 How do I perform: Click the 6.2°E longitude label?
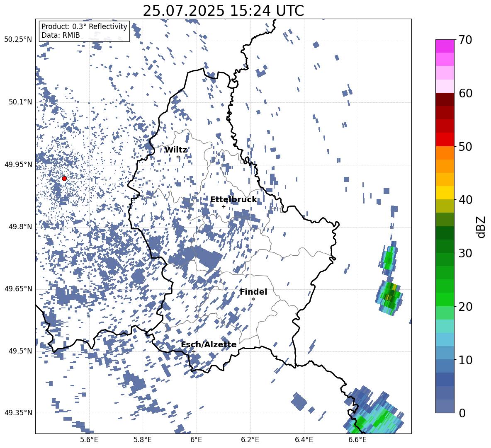[250, 440]
